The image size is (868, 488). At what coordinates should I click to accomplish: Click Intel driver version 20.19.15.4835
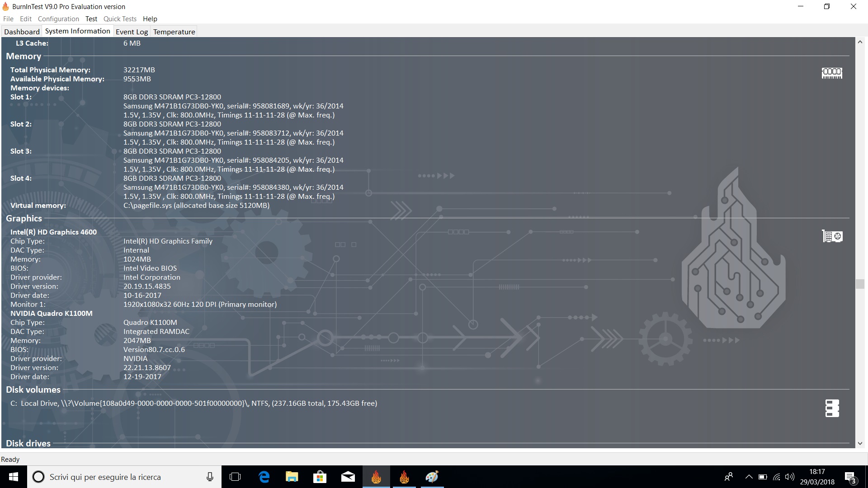[147, 286]
